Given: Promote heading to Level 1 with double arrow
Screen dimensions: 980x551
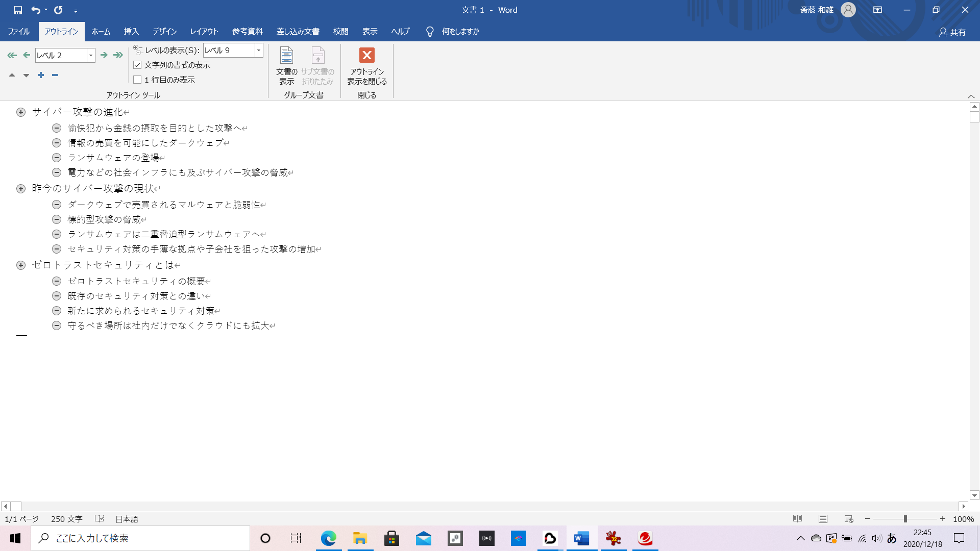Looking at the screenshot, I should [x=11, y=55].
